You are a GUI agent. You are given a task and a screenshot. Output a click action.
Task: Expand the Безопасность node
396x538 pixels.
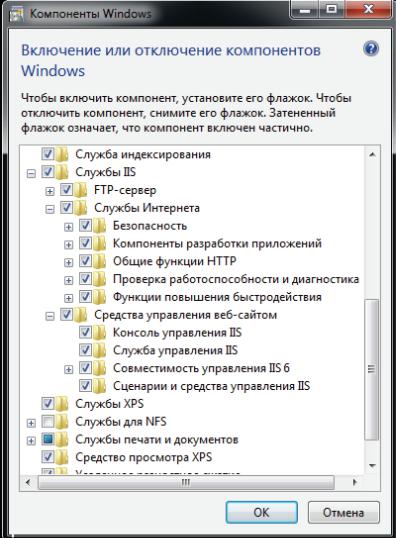69,227
